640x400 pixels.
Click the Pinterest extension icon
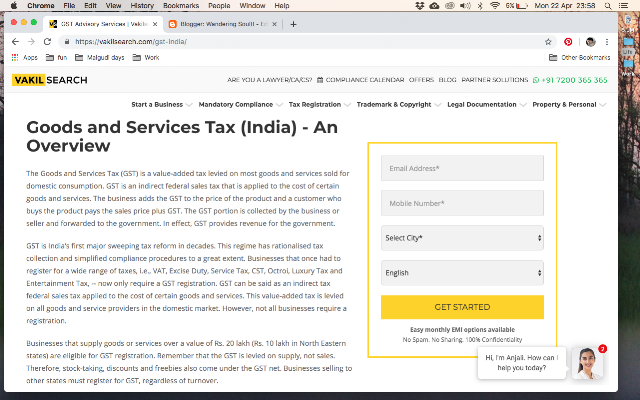pos(568,42)
